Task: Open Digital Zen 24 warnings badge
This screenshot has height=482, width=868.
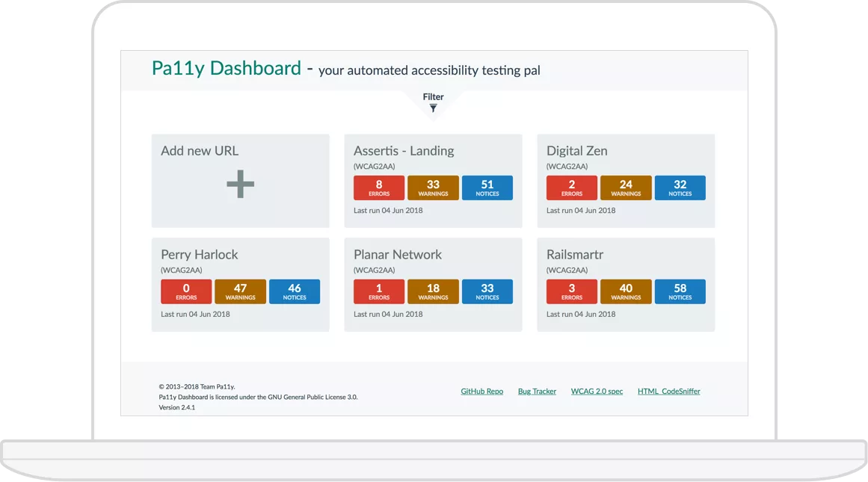Action: pyautogui.click(x=626, y=188)
